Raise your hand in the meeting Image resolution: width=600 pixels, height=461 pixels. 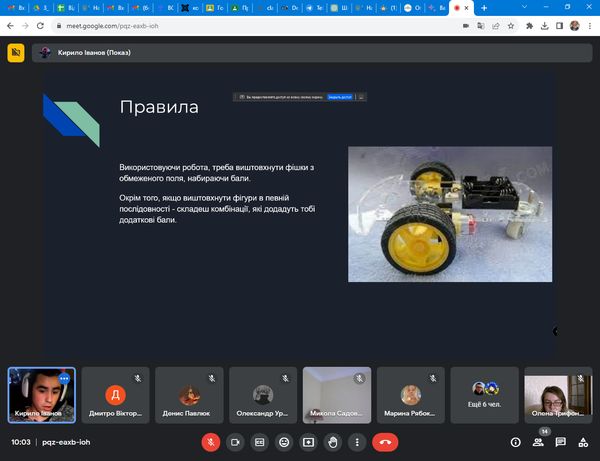(333, 441)
